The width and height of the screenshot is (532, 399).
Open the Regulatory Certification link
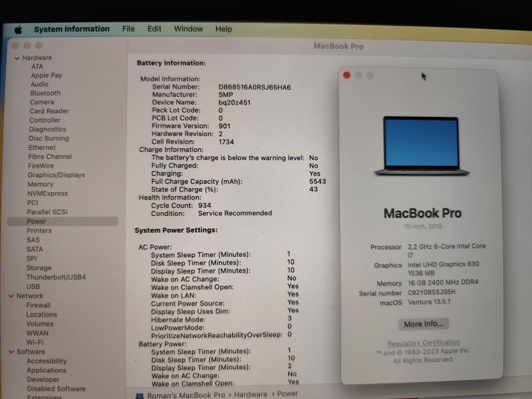(424, 343)
